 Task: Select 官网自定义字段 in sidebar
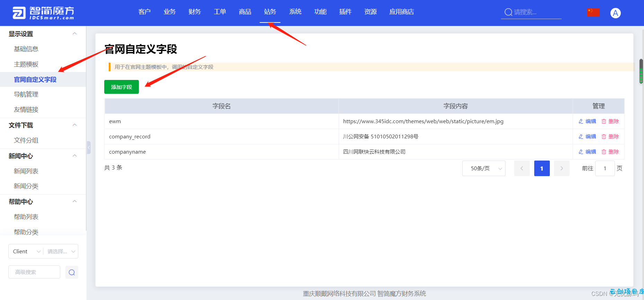[x=43, y=80]
